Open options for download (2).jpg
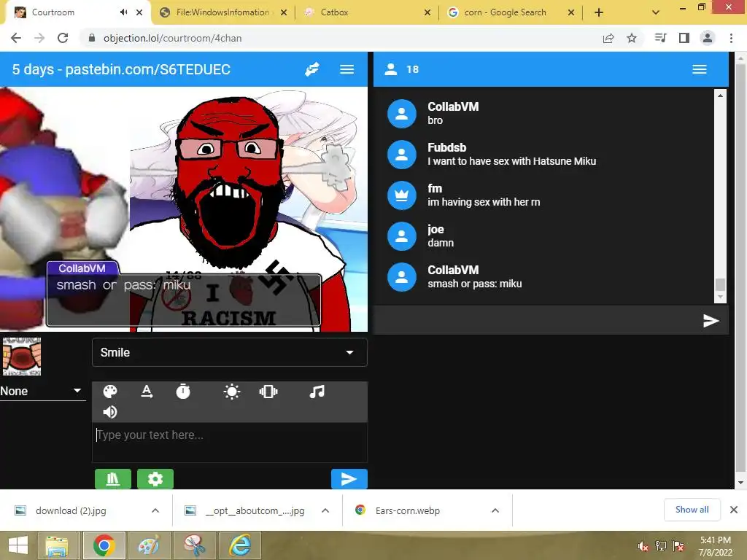 [x=155, y=510]
